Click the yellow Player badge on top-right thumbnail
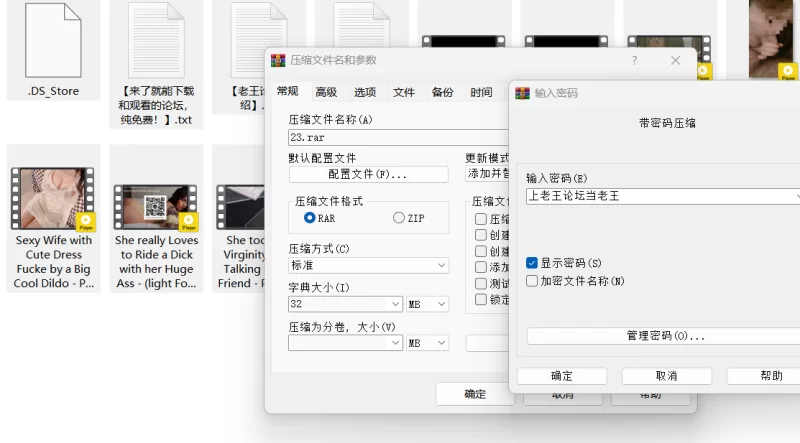 point(788,71)
